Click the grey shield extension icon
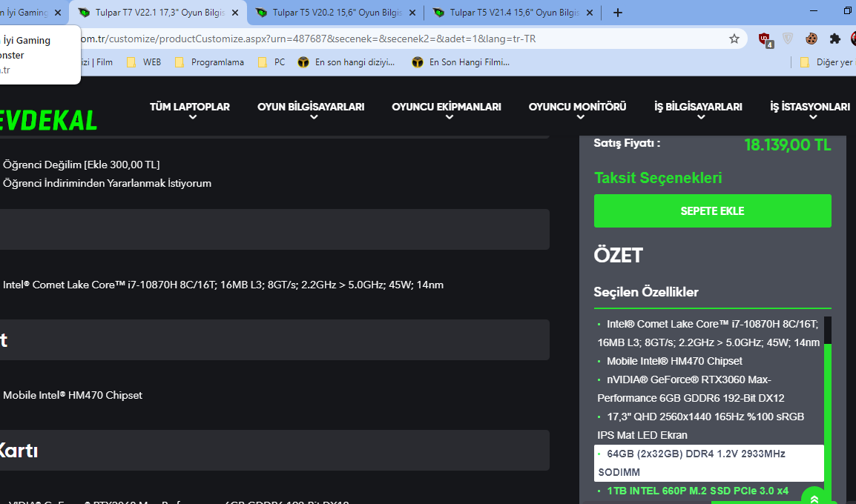This screenshot has width=856, height=504. [787, 39]
